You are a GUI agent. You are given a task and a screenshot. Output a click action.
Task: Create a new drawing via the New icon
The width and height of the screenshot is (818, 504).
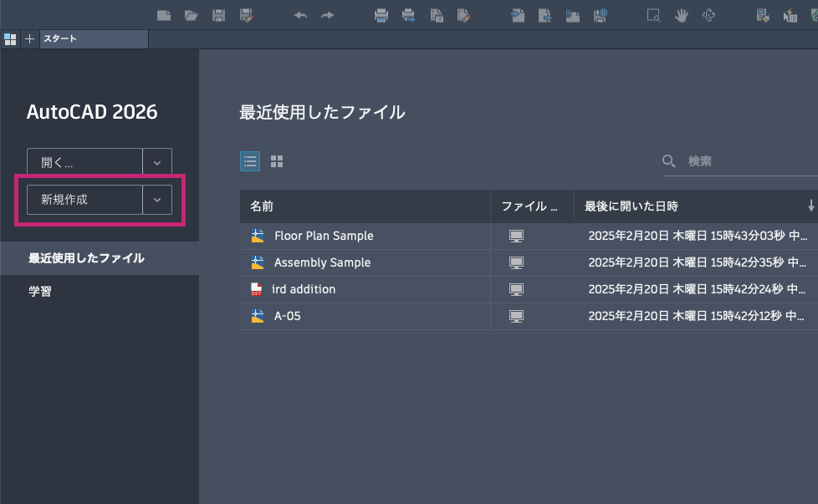pos(164,15)
